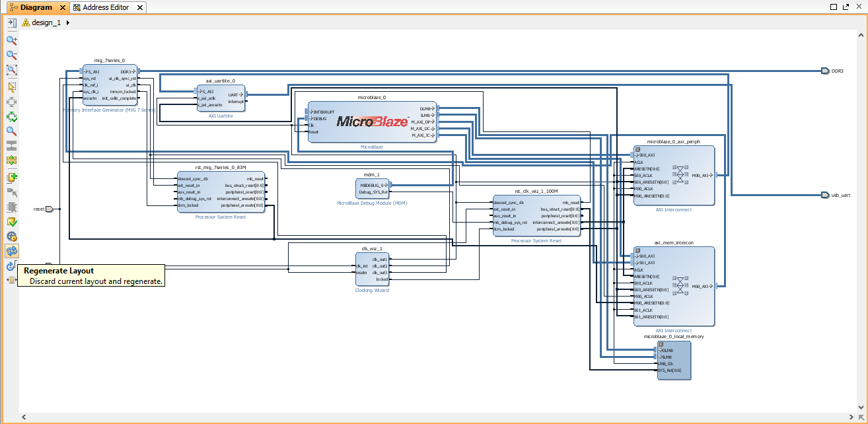Viewport: 868px width, 424px height.
Task: Expand the INTERRUPT interface pin on microblaze_0
Action: (311, 112)
